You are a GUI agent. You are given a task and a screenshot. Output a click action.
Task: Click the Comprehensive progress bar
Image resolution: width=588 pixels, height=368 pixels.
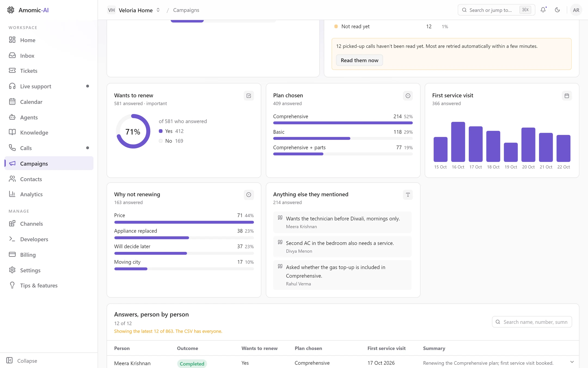(343, 123)
